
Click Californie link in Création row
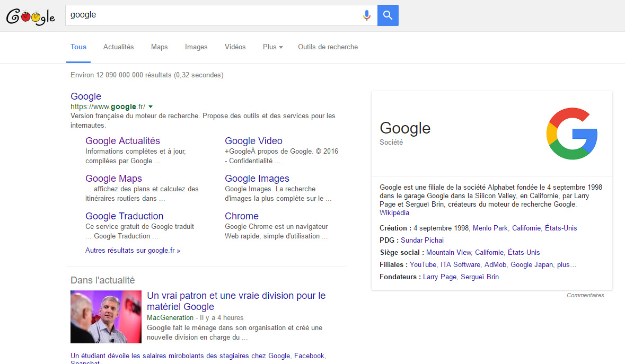(x=526, y=228)
